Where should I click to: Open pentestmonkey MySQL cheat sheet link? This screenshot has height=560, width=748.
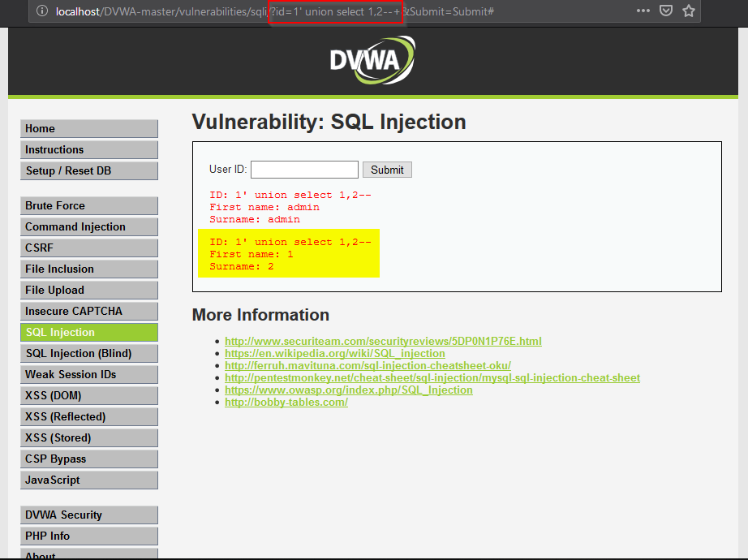point(432,377)
